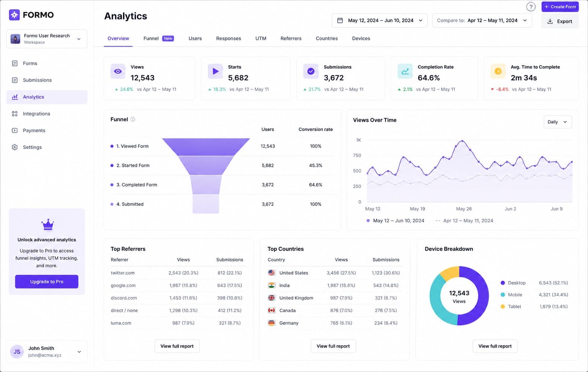Click the Export button

tap(560, 21)
